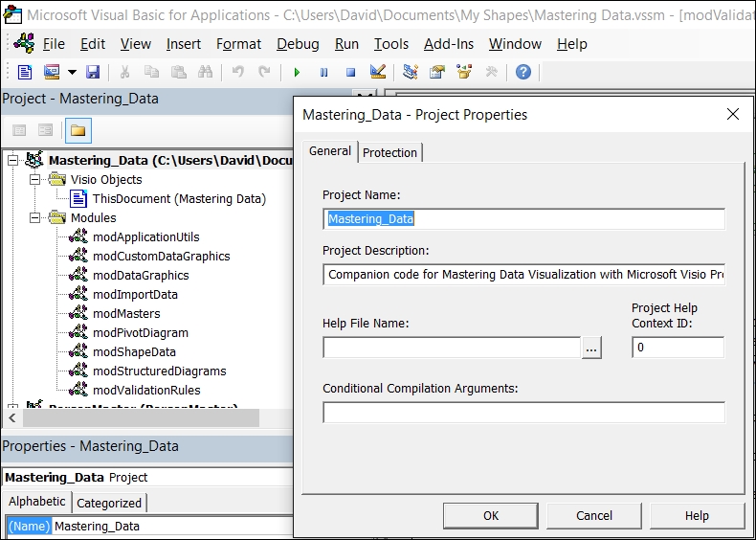Click the Find binoculars icon
The width and height of the screenshot is (756, 540).
point(206,73)
